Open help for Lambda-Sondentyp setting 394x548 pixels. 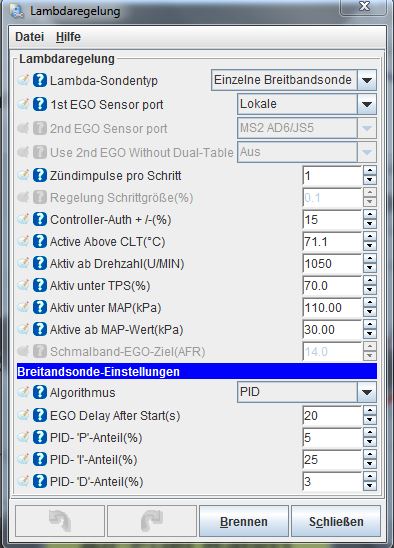tap(40, 80)
